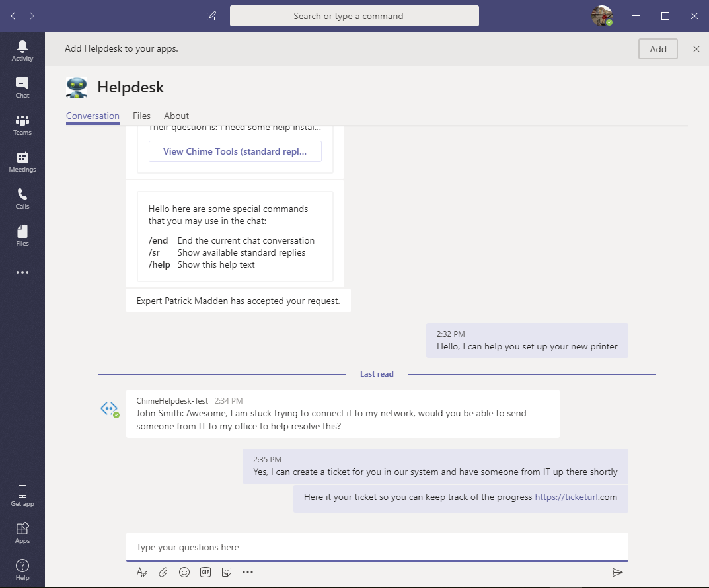Switch to the Files tab
The height and width of the screenshot is (588, 709).
tap(141, 116)
